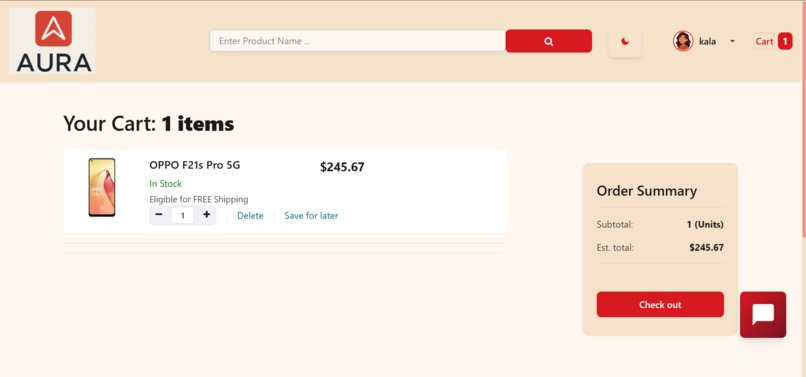Image resolution: width=806 pixels, height=377 pixels.
Task: Open the OPPO F21s Pro 5G title
Action: 194,165
